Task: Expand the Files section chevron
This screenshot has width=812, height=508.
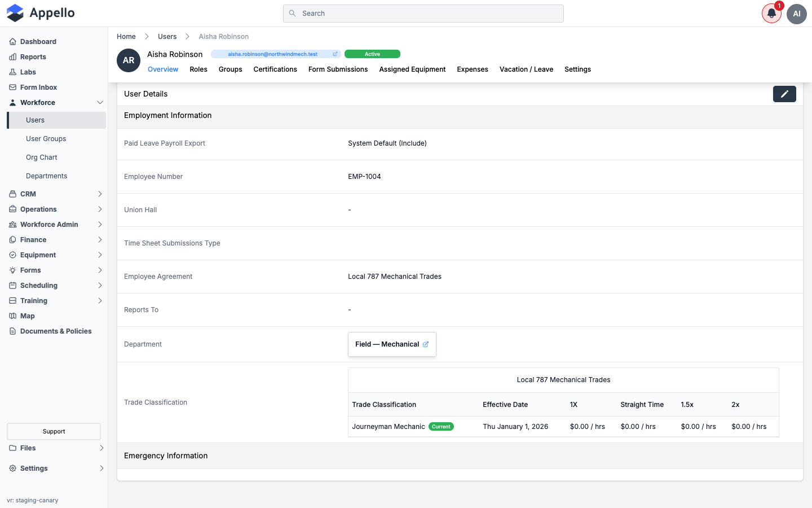Action: click(x=101, y=448)
